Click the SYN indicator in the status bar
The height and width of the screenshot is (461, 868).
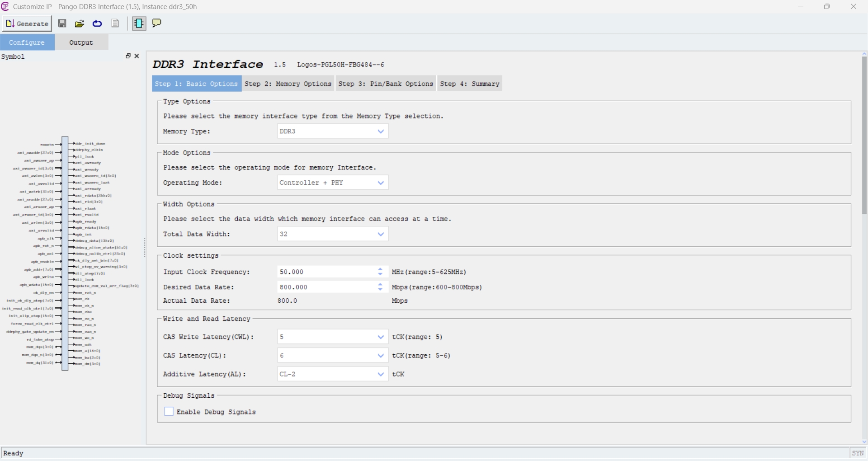858,453
